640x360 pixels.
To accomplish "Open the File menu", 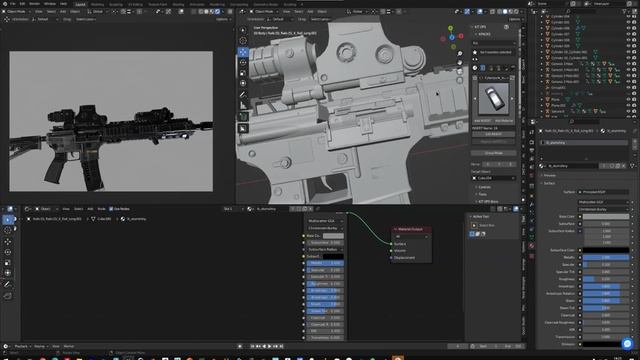I will (x=13, y=4).
